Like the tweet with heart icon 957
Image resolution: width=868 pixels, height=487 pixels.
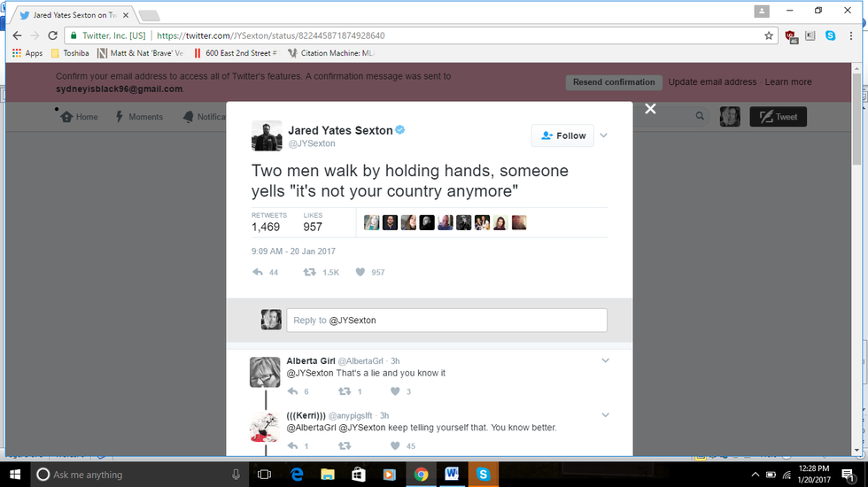pyautogui.click(x=360, y=273)
